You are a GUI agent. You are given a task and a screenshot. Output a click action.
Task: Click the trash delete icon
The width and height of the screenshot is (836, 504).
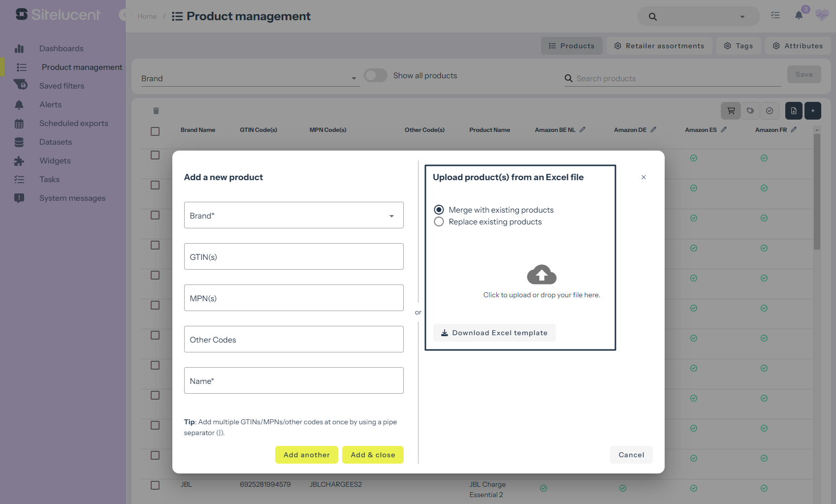pyautogui.click(x=156, y=111)
